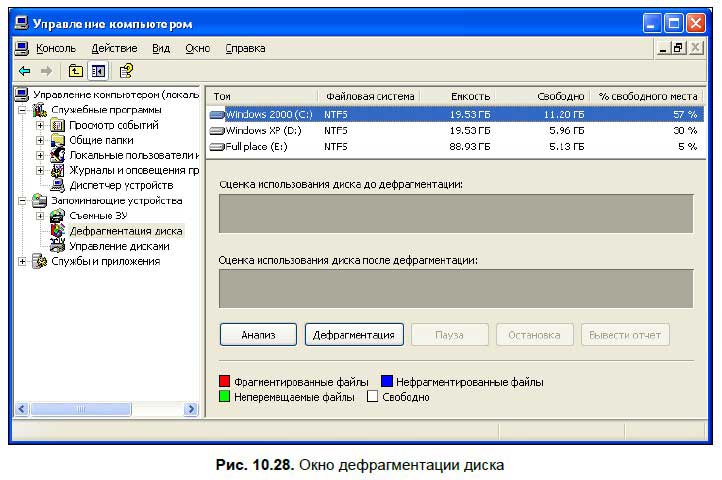Click the Анализ button

coord(258,335)
